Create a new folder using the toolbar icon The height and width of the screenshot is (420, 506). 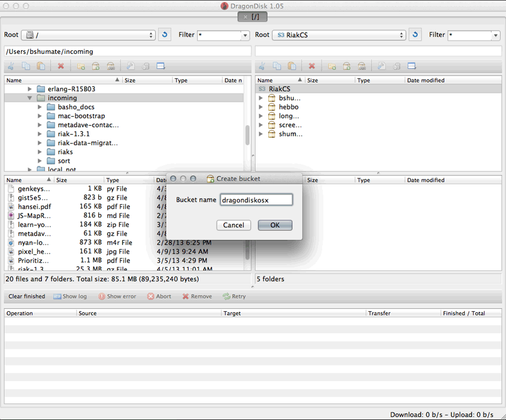click(81, 66)
